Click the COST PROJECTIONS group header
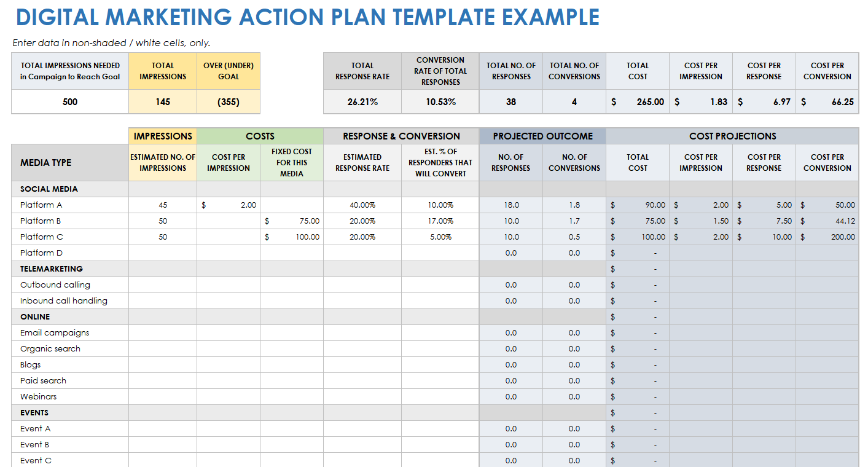 click(732, 136)
